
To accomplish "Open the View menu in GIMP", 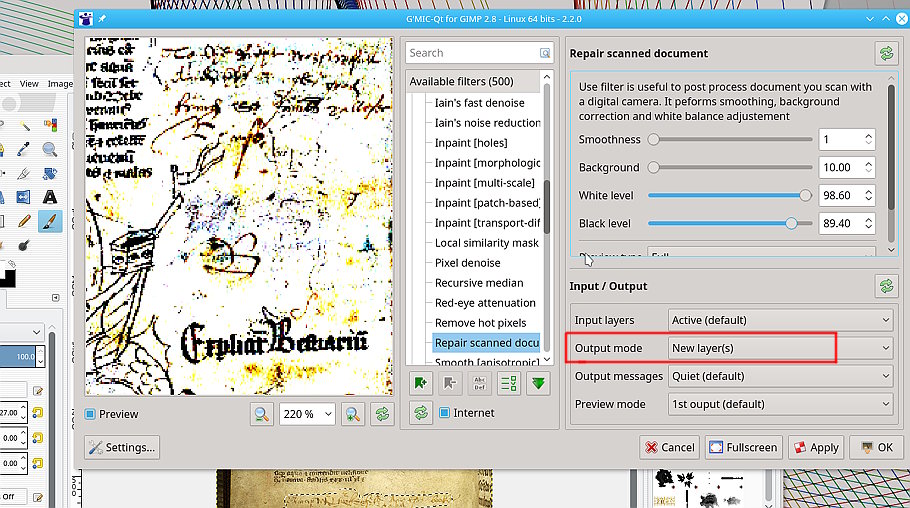I will pyautogui.click(x=29, y=84).
